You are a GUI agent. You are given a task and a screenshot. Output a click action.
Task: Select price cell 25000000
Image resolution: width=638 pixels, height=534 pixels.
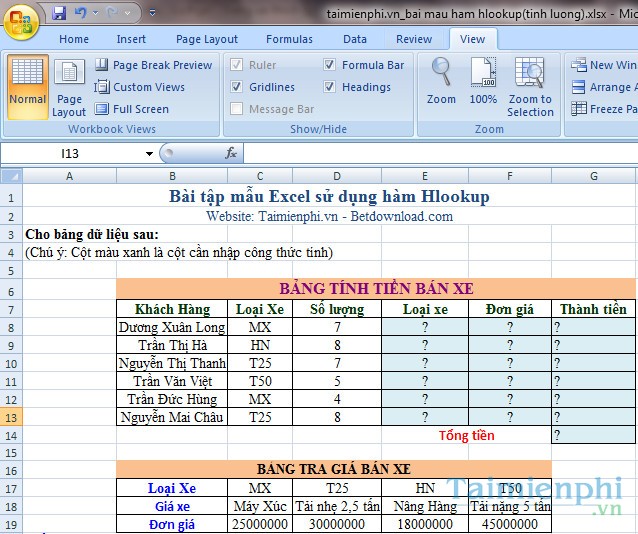tap(260, 524)
